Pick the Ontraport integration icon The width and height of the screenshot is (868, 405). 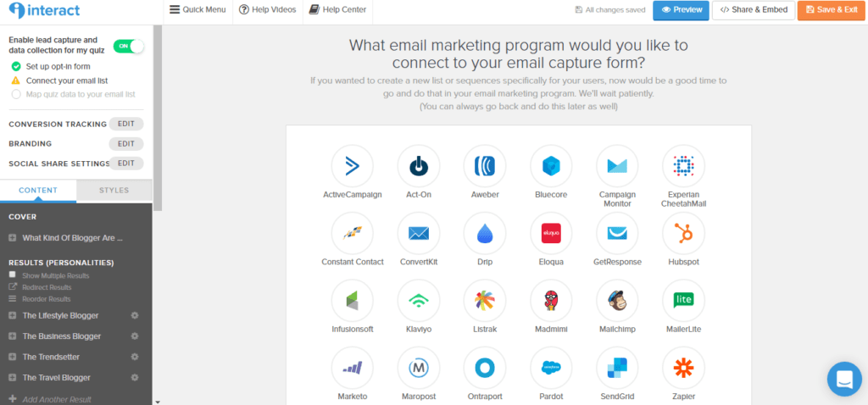484,368
